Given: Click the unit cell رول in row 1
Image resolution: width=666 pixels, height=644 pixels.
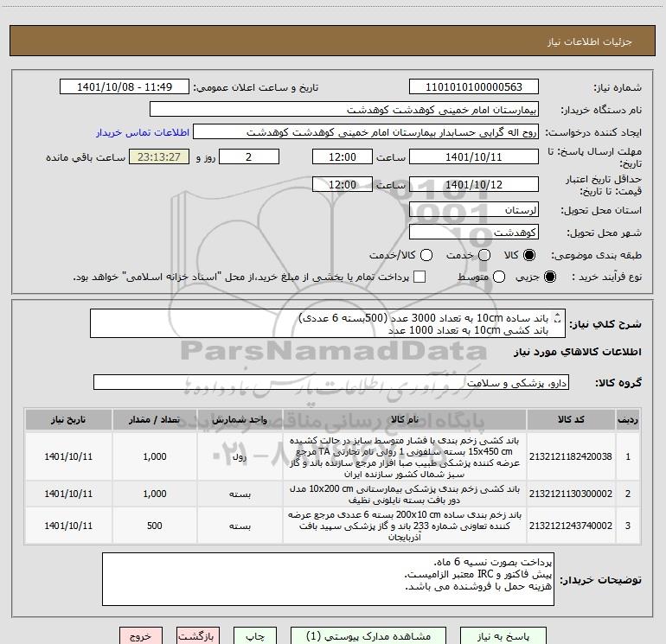Looking at the screenshot, I should pyautogui.click(x=240, y=456).
